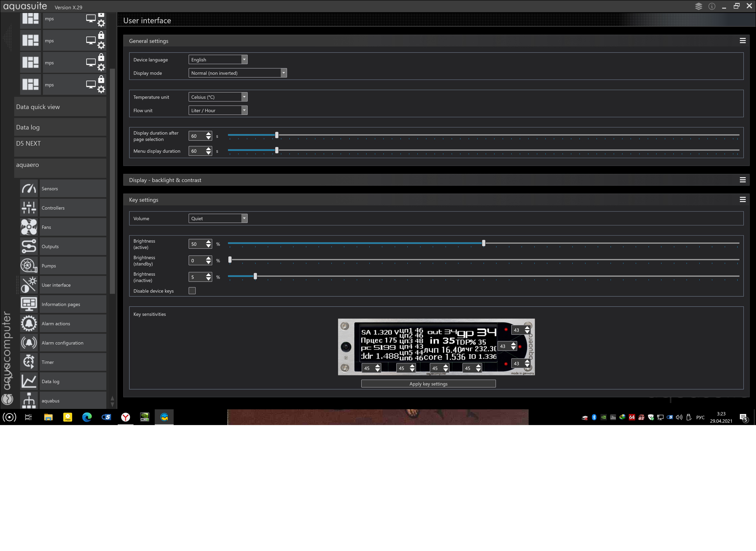Image resolution: width=756 pixels, height=551 pixels.
Task: Open the Device language dropdown
Action: [218, 60]
